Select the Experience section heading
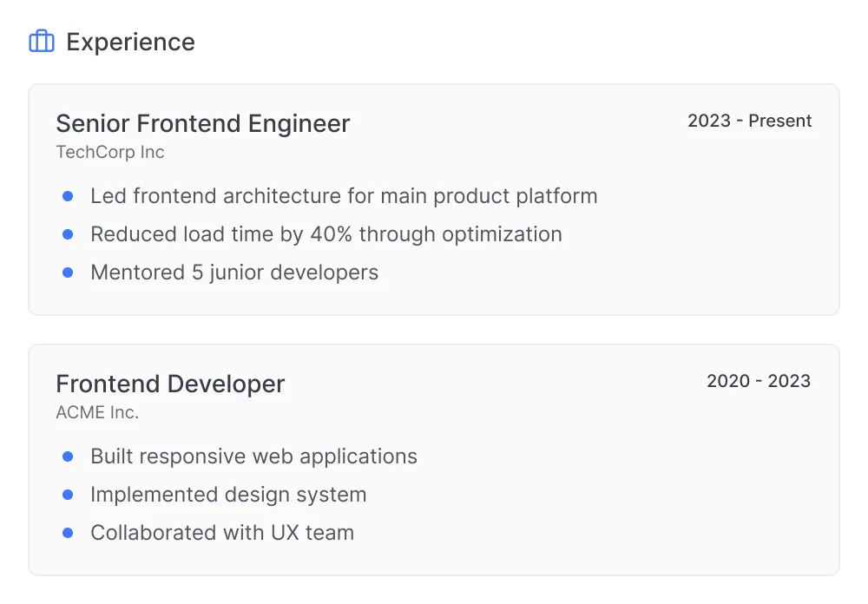The image size is (868, 604). pyautogui.click(x=131, y=42)
